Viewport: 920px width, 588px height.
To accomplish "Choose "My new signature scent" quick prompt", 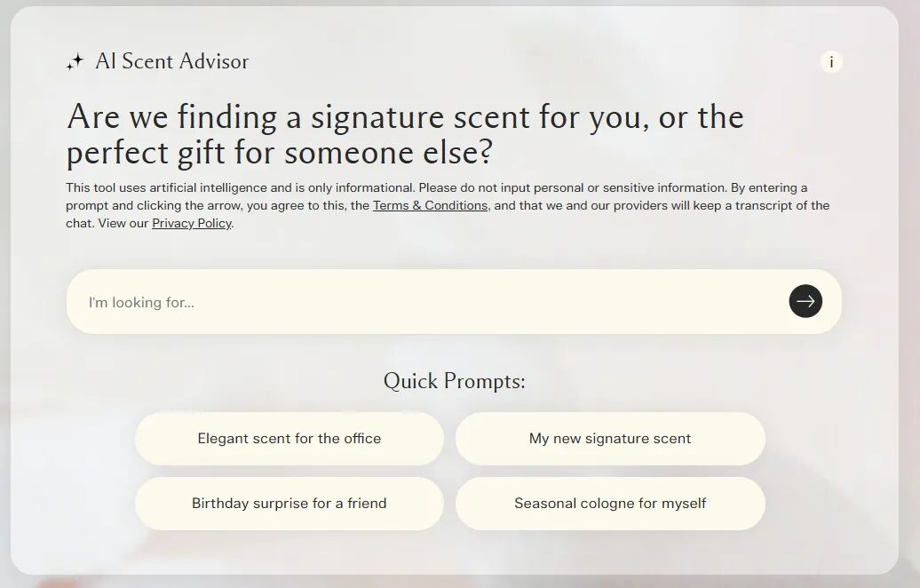I will click(610, 439).
